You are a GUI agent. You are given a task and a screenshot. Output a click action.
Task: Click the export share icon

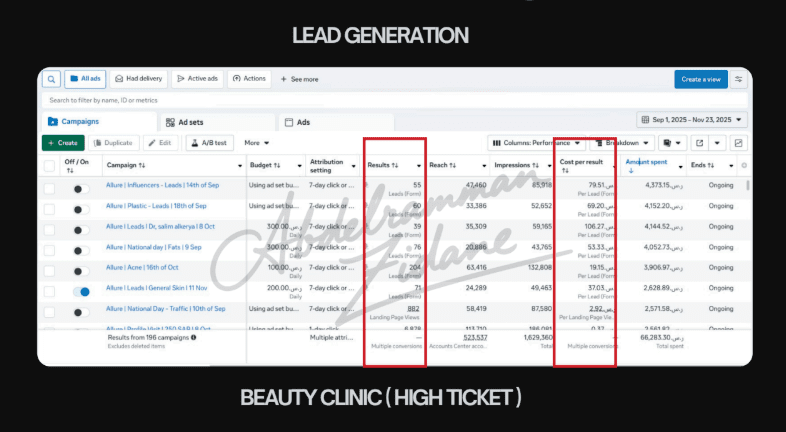(699, 143)
